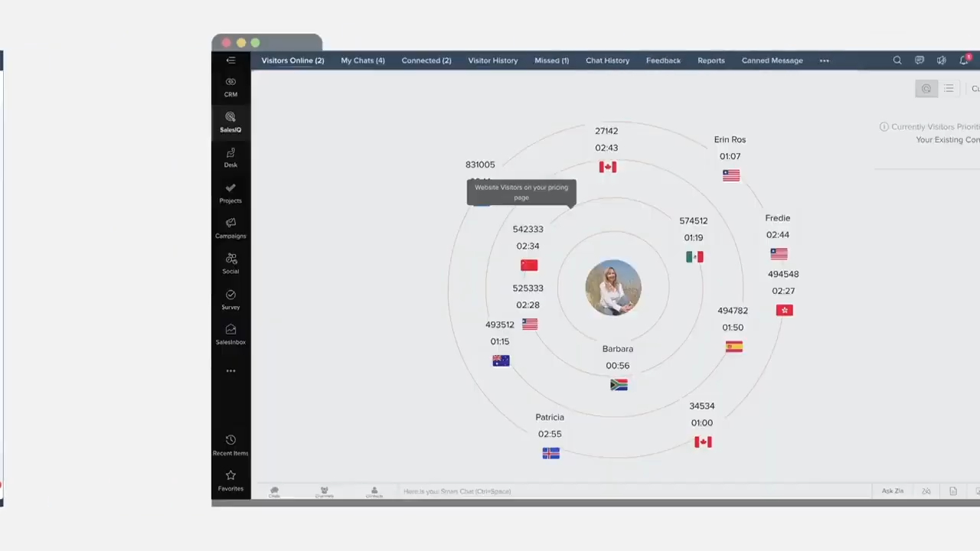Collapse the left sidebar with arrow
The height and width of the screenshot is (551, 980).
coord(230,60)
